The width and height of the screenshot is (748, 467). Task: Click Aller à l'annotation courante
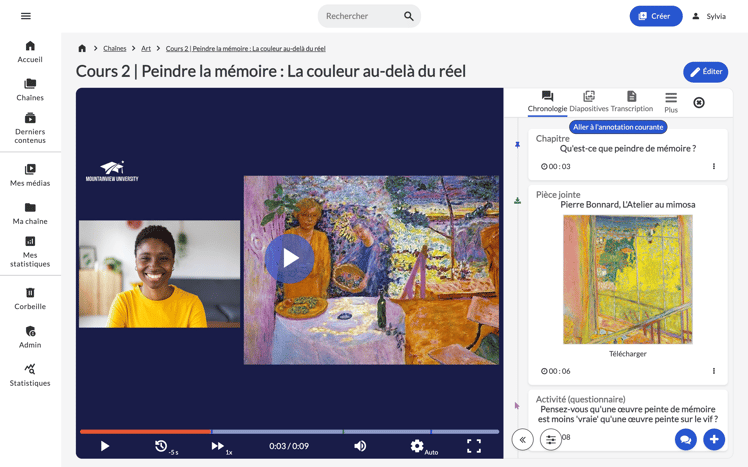coord(618,127)
